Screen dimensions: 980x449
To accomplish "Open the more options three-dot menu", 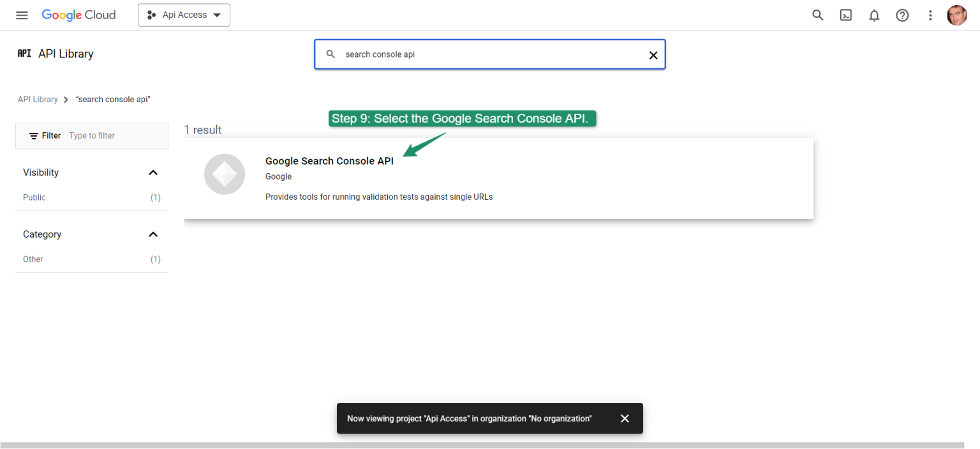I will pyautogui.click(x=930, y=15).
